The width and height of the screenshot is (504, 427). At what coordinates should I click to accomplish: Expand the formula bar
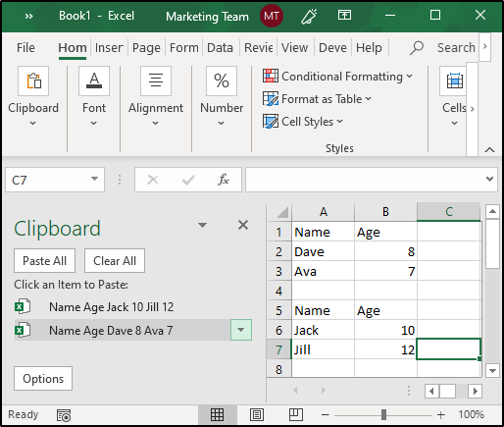click(489, 179)
